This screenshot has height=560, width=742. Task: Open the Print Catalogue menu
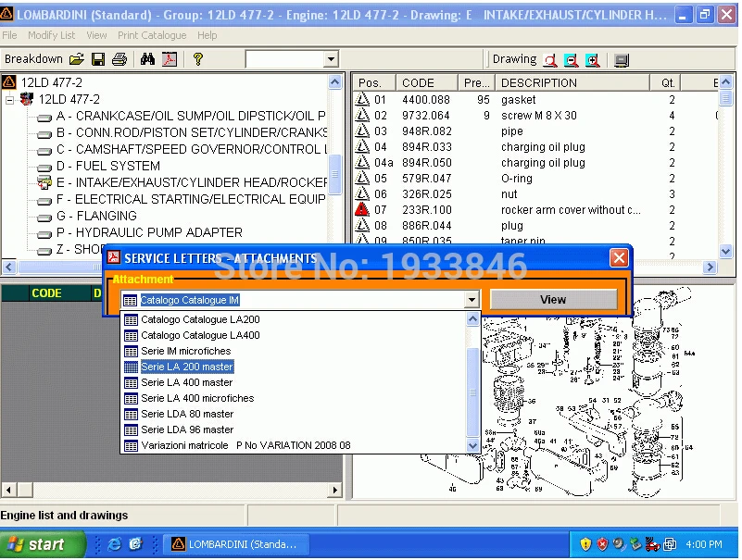tap(152, 35)
